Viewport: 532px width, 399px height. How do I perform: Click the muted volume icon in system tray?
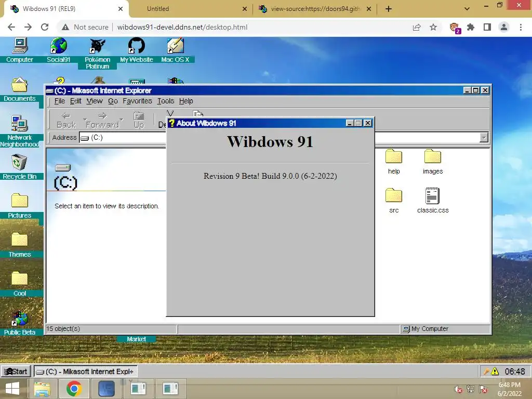click(x=458, y=389)
